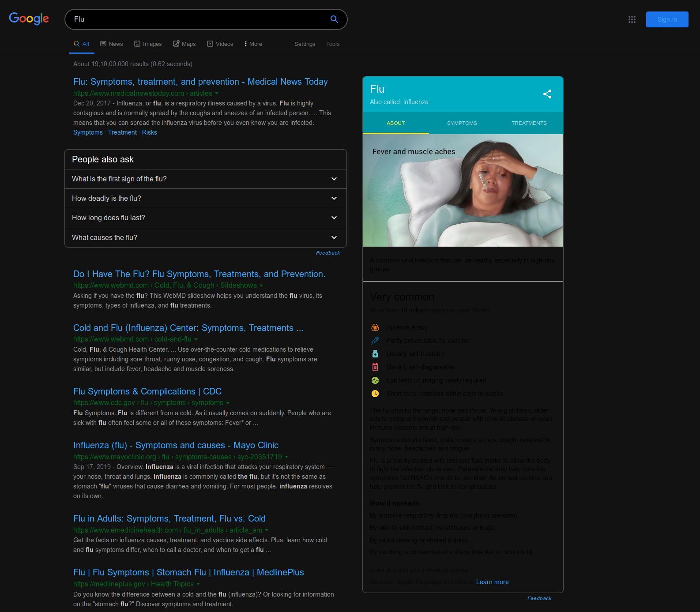Open webmd cold-and-flu URL dropdown arrow
The height and width of the screenshot is (612, 700).
(196, 339)
